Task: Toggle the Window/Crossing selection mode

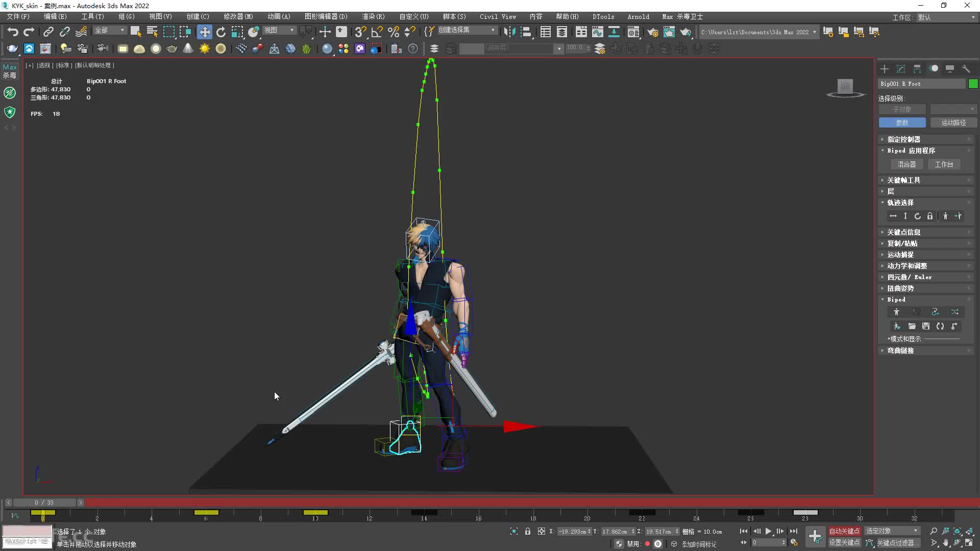Action: click(185, 32)
